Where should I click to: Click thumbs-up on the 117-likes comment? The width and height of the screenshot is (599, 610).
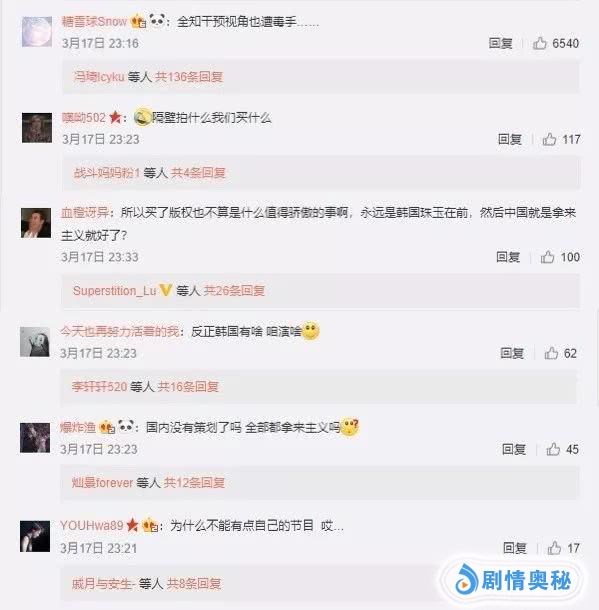549,139
